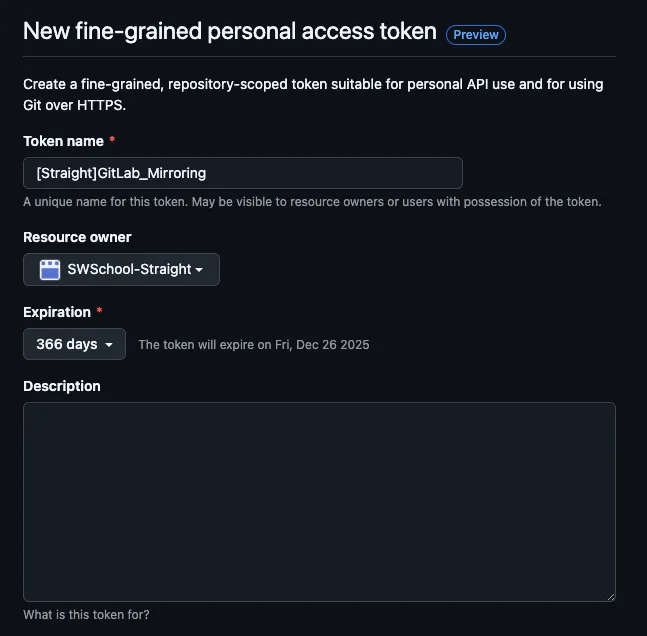Click inside the Token name input field
The image size is (647, 636).
pos(243,173)
